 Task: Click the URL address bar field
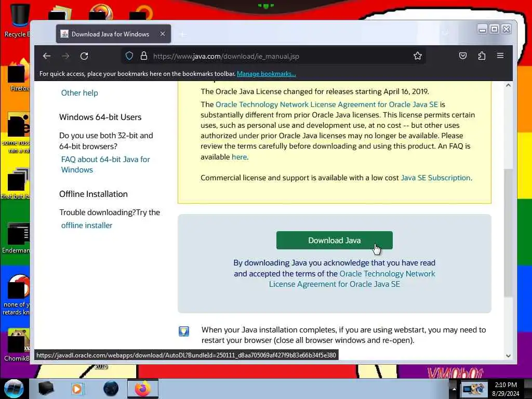pos(273,56)
